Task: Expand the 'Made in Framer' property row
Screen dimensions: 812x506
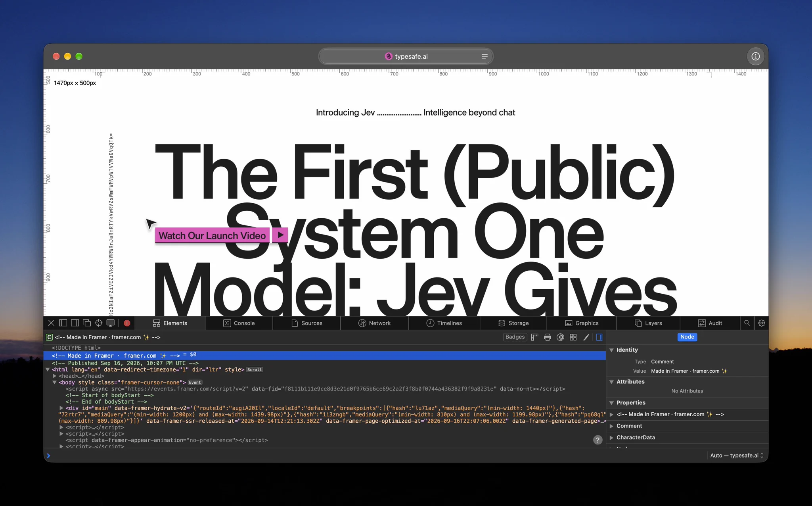Action: pyautogui.click(x=612, y=414)
